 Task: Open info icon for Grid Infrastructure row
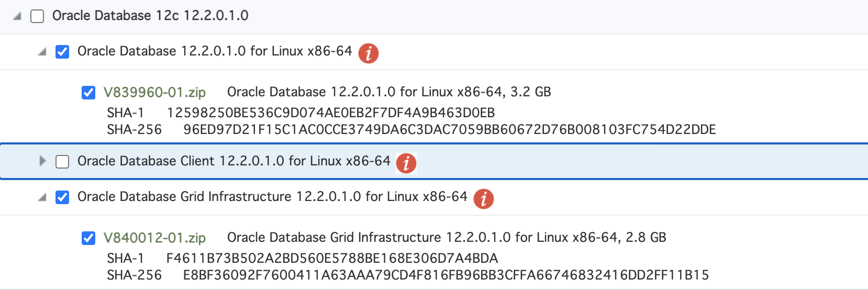click(x=484, y=198)
